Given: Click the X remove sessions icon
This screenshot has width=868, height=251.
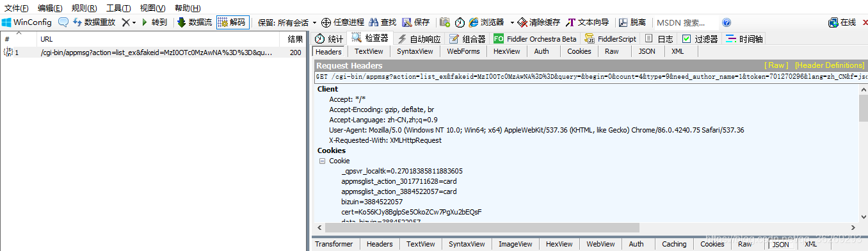Looking at the screenshot, I should tap(125, 22).
